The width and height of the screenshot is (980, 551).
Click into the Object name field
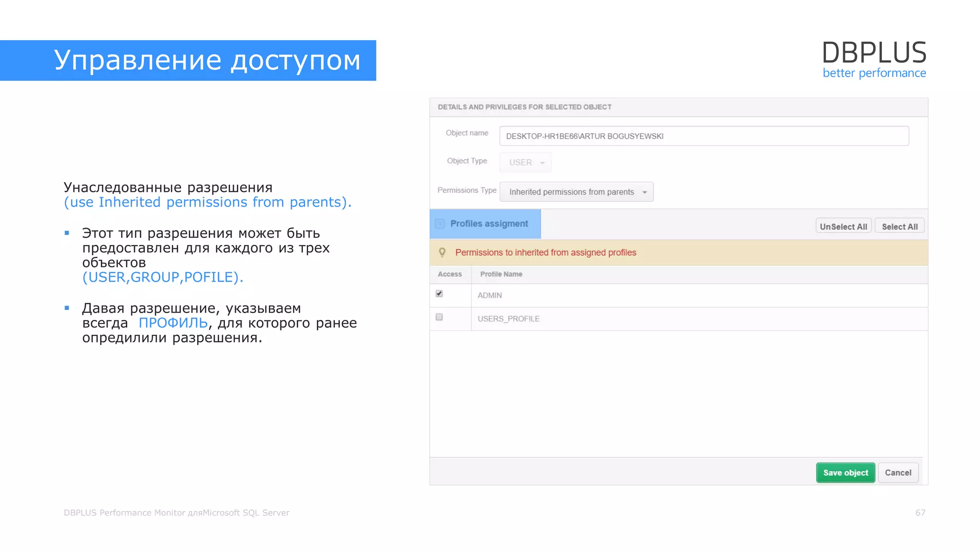[704, 136]
